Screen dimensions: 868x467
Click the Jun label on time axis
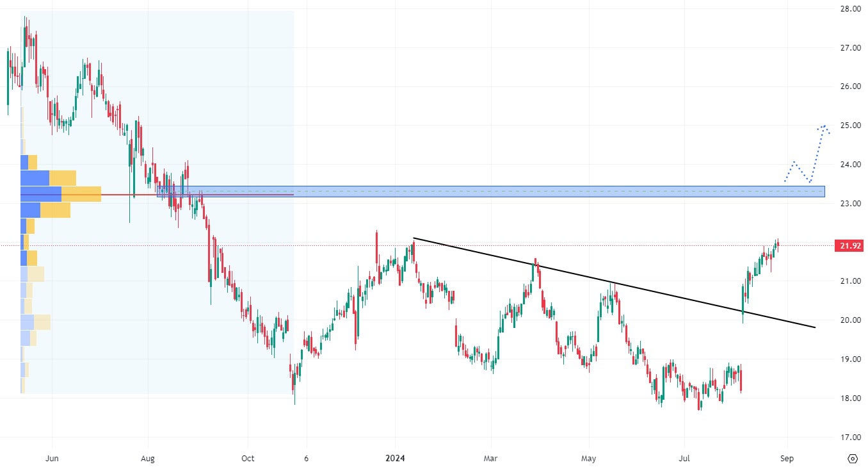pos(52,459)
